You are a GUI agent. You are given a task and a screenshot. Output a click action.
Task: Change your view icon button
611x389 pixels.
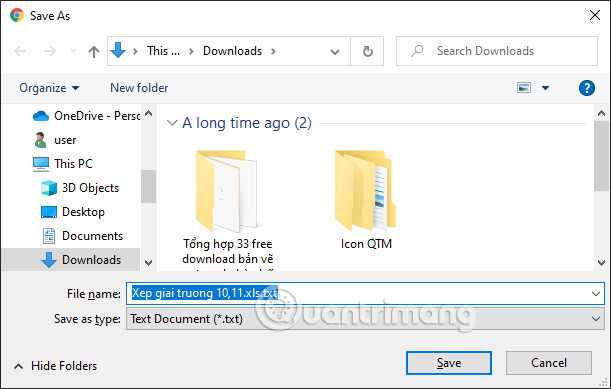pyautogui.click(x=524, y=88)
